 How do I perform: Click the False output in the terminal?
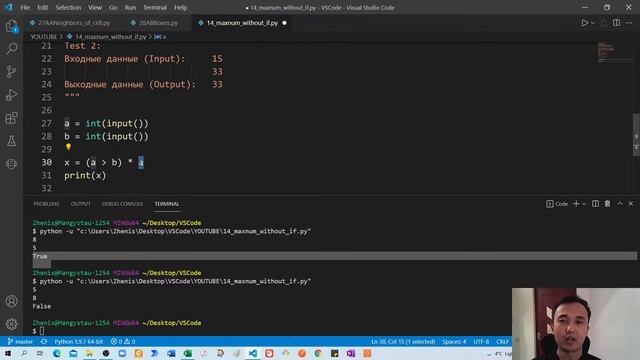pos(42,306)
